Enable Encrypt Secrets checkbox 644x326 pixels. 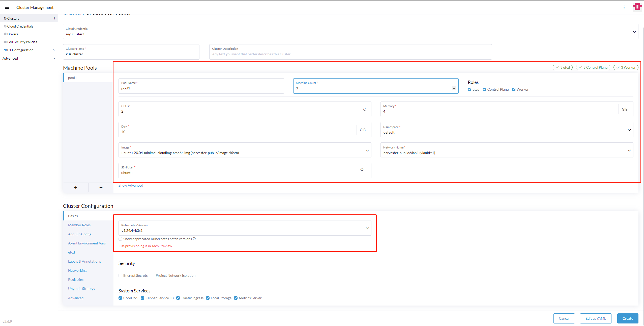(x=120, y=275)
